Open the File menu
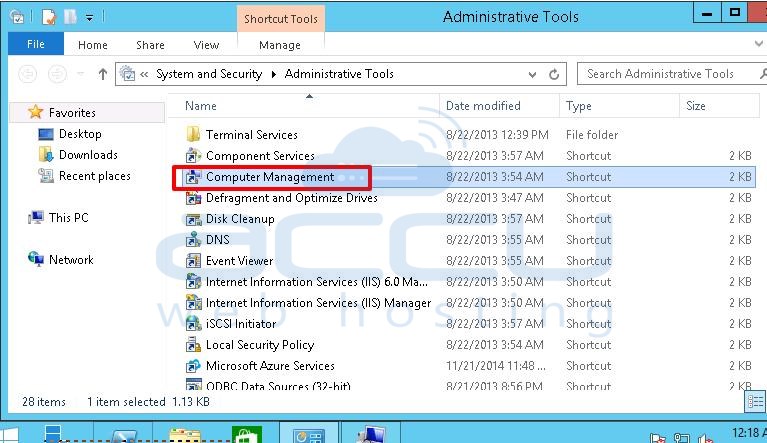 (x=36, y=44)
